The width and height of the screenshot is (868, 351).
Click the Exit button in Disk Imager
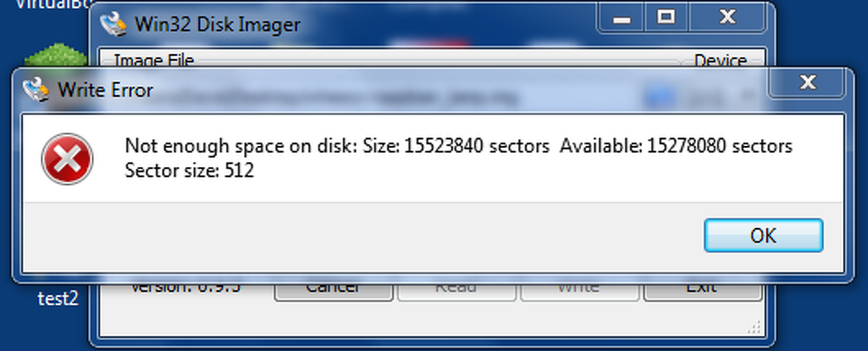tap(701, 289)
